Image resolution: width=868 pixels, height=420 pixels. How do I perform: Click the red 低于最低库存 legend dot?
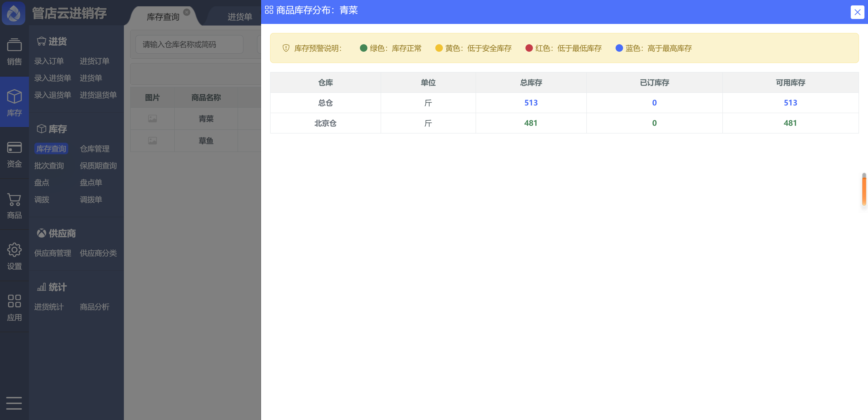click(x=529, y=48)
